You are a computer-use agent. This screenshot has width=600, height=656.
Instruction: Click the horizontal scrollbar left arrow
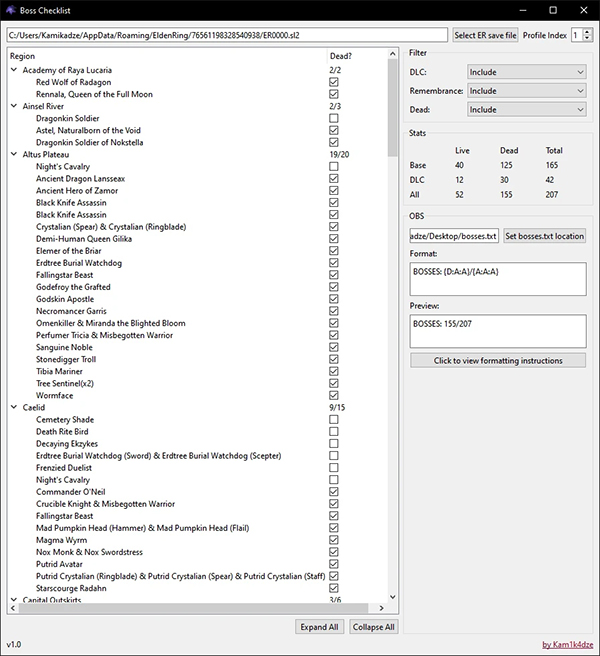[x=13, y=608]
